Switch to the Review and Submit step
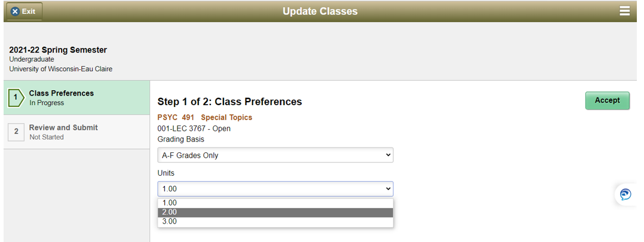 (x=63, y=127)
